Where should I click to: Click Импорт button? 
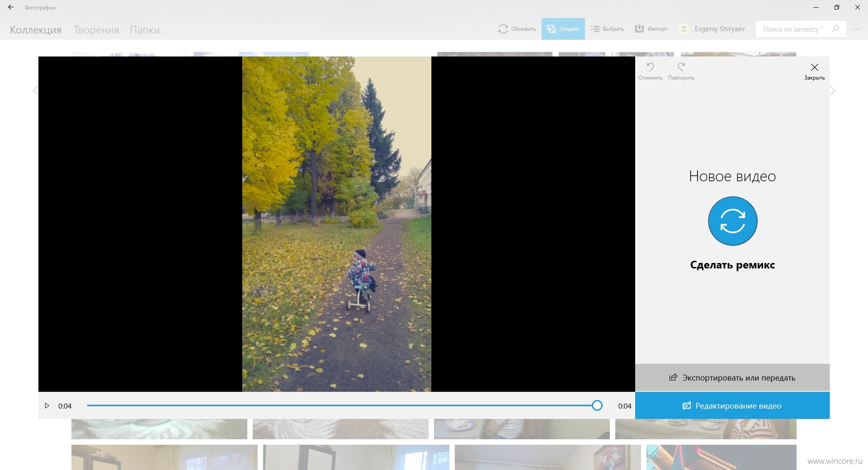coord(651,29)
